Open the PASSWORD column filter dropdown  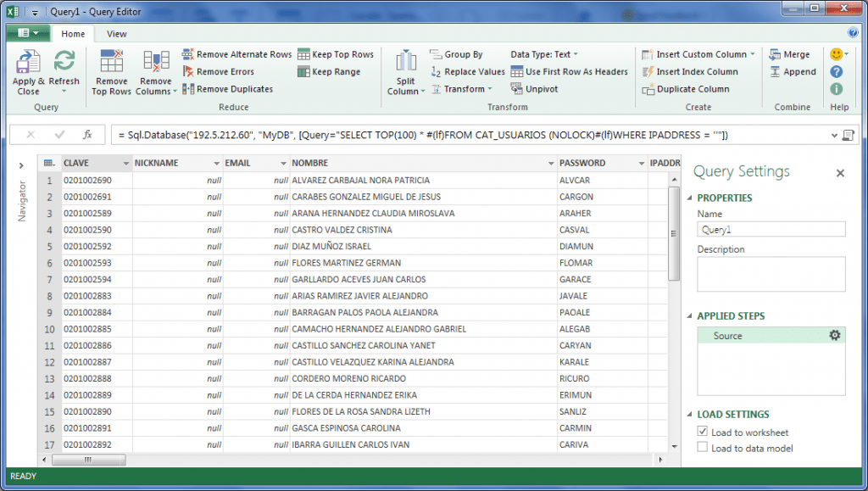pyautogui.click(x=642, y=164)
